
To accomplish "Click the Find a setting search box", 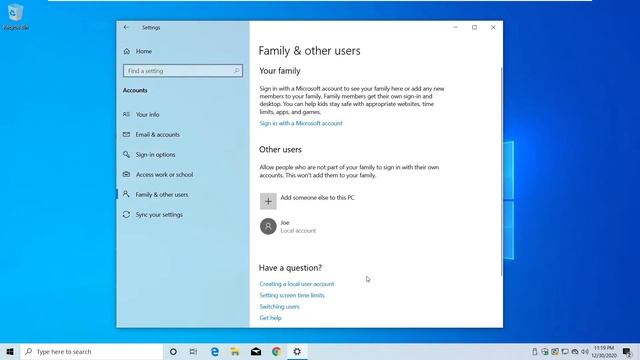I will [183, 71].
